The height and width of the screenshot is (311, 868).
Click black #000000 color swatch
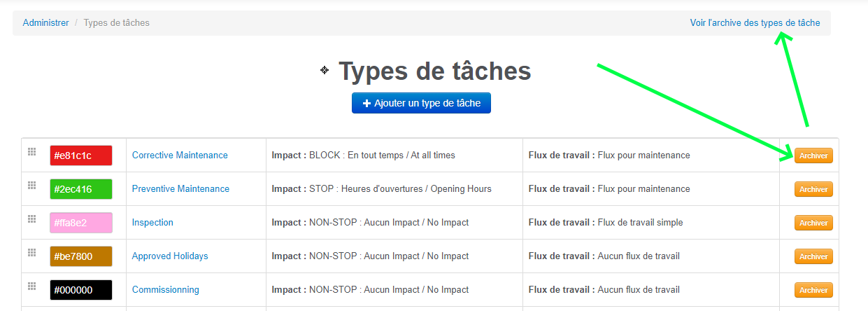pyautogui.click(x=80, y=290)
